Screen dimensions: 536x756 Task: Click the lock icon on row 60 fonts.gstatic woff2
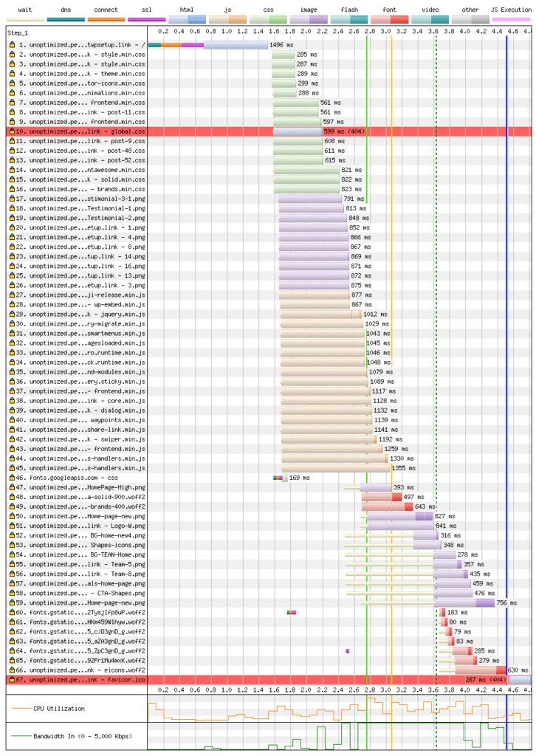click(12, 612)
